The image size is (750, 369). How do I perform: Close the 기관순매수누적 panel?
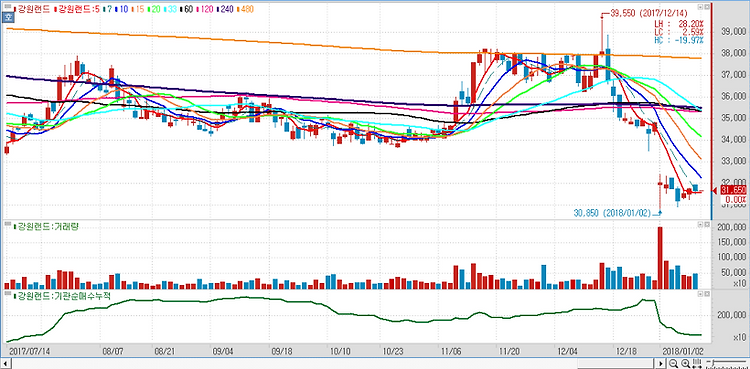(706, 293)
